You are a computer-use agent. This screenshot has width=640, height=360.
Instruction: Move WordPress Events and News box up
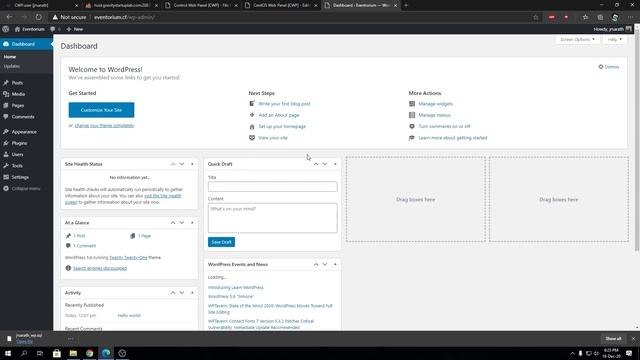(x=316, y=264)
